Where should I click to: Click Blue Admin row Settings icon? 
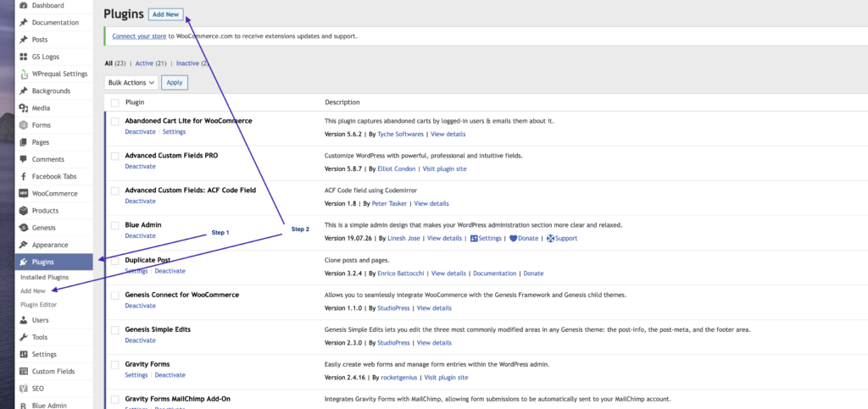[474, 239]
